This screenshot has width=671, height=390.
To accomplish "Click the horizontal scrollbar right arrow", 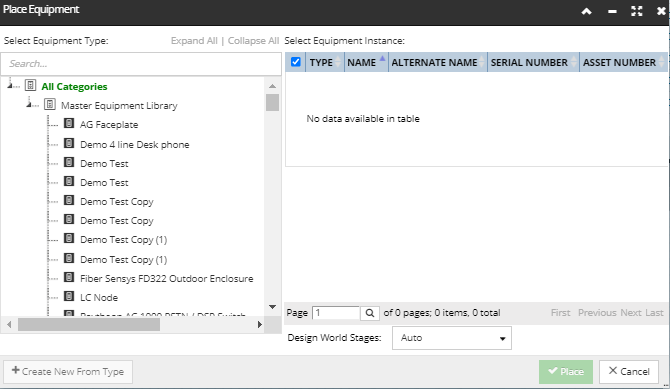I will pyautogui.click(x=259, y=325).
